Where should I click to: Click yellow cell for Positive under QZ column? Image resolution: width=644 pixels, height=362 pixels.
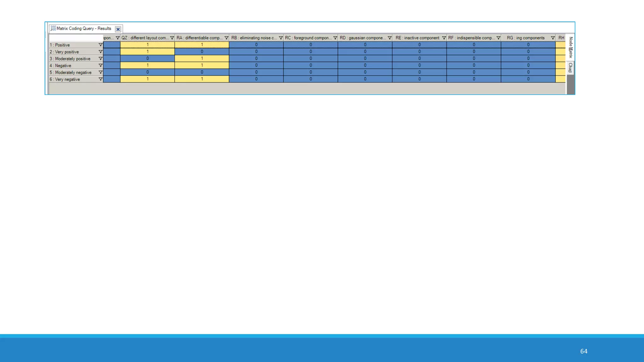pyautogui.click(x=147, y=45)
